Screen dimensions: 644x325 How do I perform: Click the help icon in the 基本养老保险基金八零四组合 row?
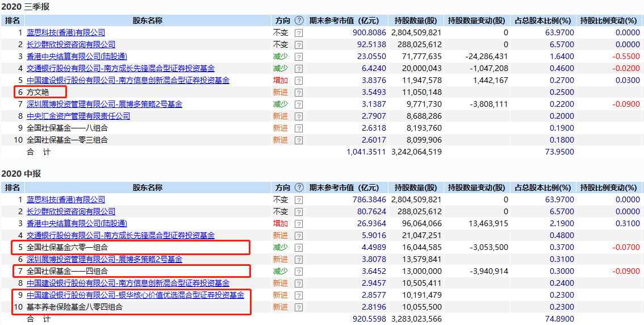299,307
